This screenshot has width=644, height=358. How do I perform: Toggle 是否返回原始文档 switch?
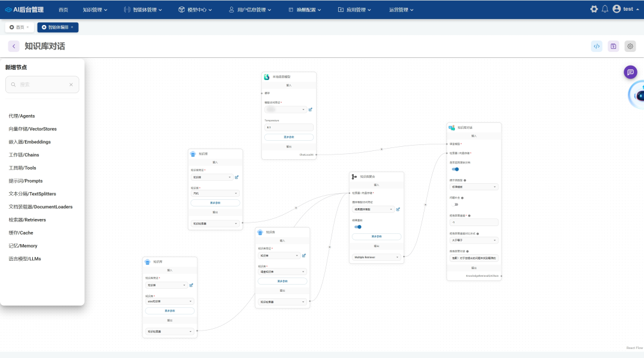455,169
